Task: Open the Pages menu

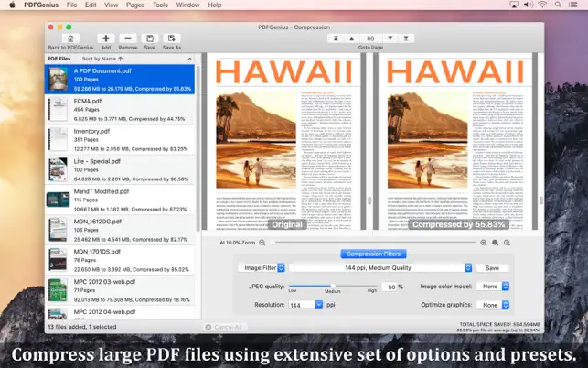Action: [135, 5]
